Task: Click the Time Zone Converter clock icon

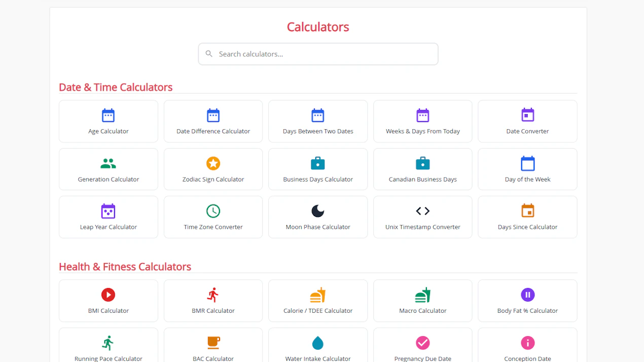Action: [x=213, y=211]
